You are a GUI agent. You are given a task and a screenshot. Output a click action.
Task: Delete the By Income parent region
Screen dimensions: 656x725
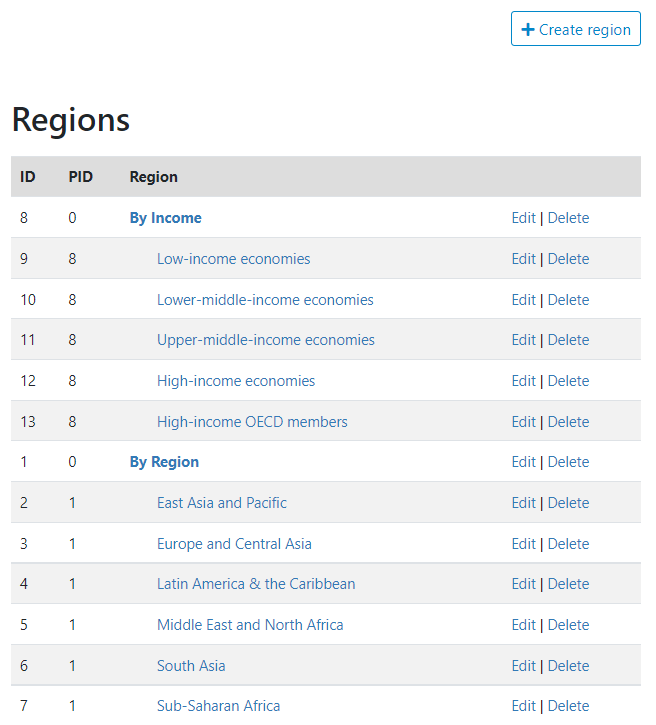[x=568, y=218]
